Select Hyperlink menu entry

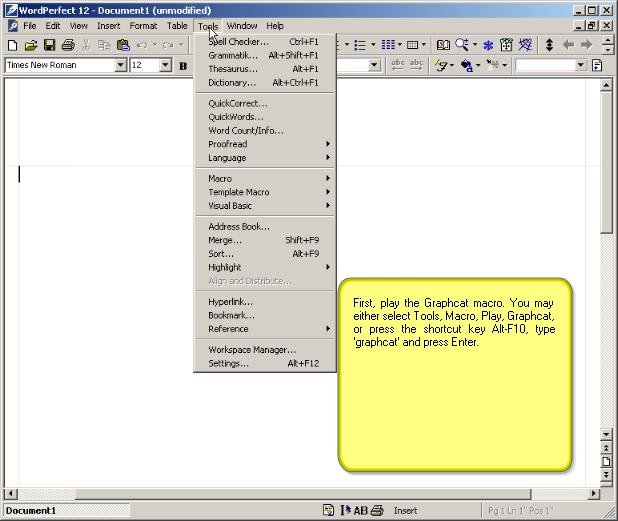coord(265,302)
